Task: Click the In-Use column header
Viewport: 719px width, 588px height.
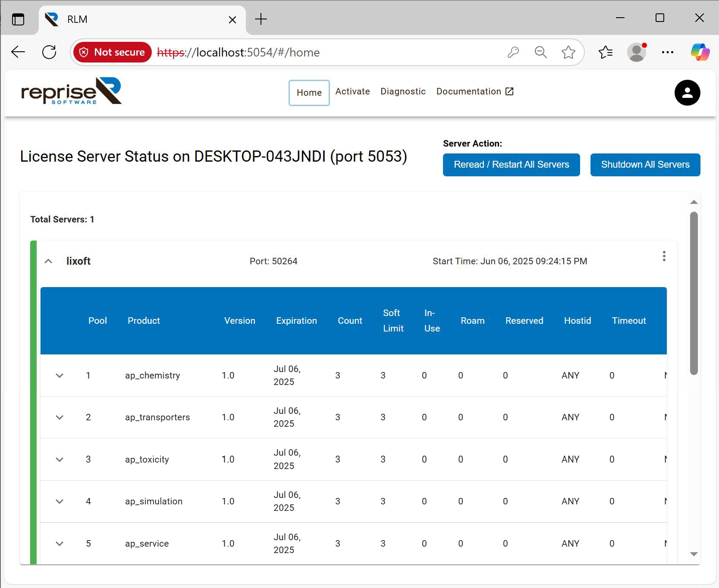Action: pyautogui.click(x=432, y=321)
